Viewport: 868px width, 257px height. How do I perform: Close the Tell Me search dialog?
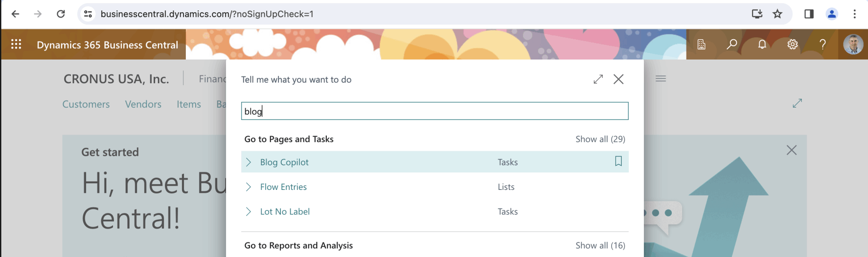tap(618, 79)
